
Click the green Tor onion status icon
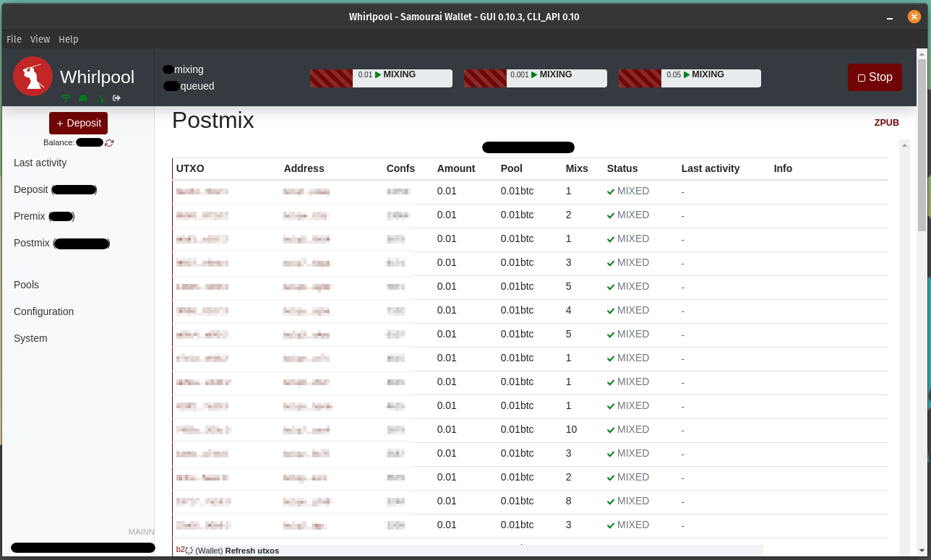pos(100,98)
